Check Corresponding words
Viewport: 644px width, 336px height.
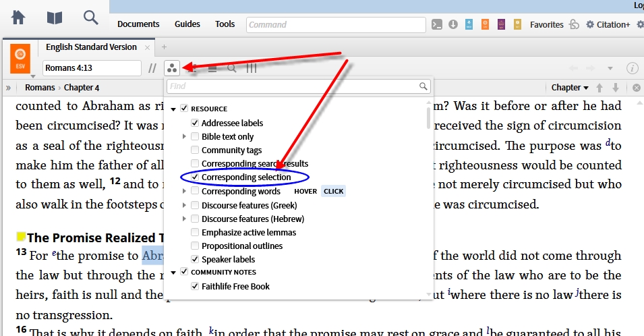(x=195, y=191)
